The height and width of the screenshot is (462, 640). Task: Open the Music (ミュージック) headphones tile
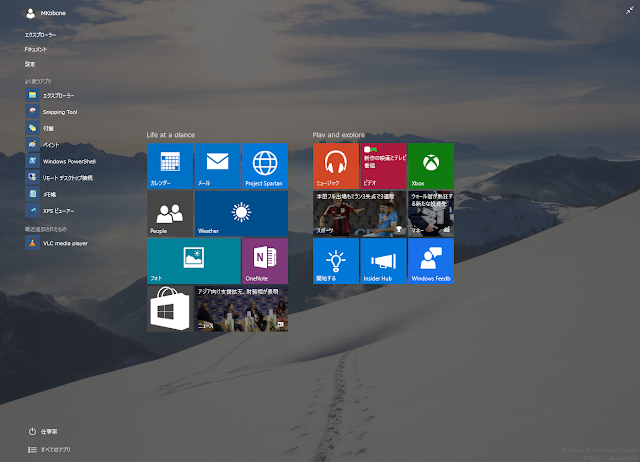pos(336,166)
